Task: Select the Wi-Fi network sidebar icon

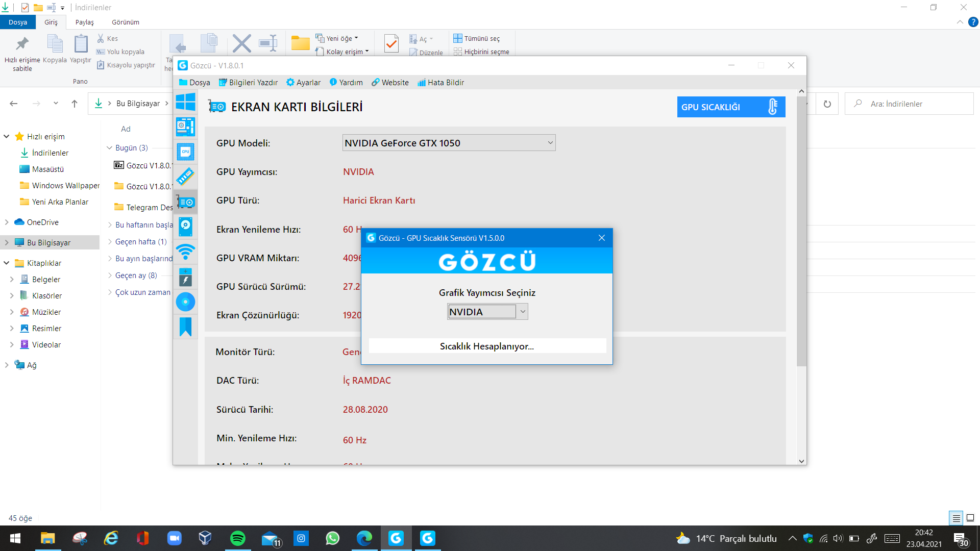Action: point(185,252)
